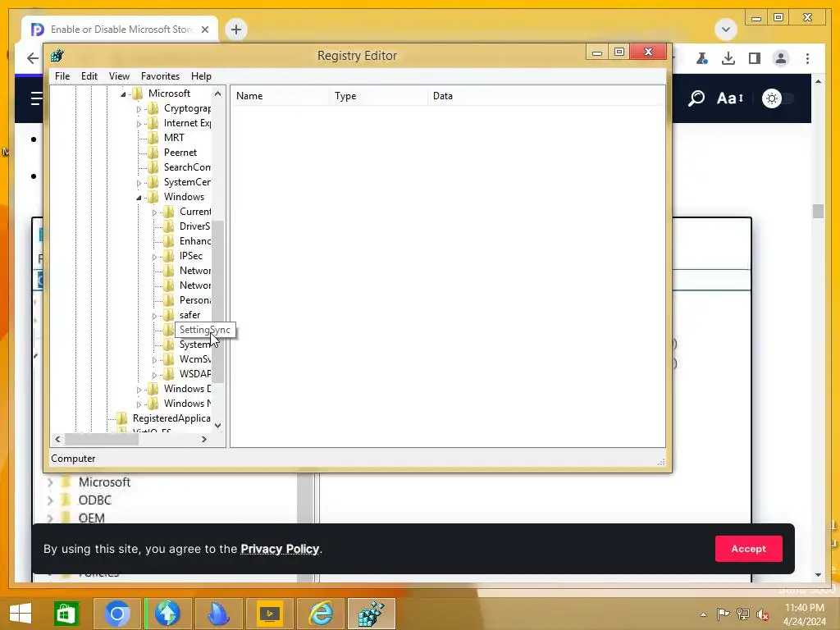Click the website font size Aa icon
The width and height of the screenshot is (840, 630).
click(730, 98)
